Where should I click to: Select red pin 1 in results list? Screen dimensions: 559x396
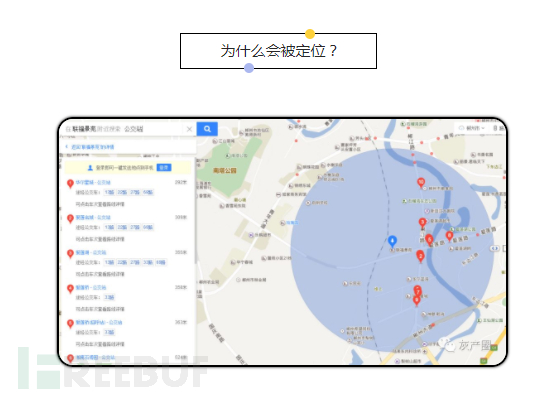pyautogui.click(x=70, y=184)
